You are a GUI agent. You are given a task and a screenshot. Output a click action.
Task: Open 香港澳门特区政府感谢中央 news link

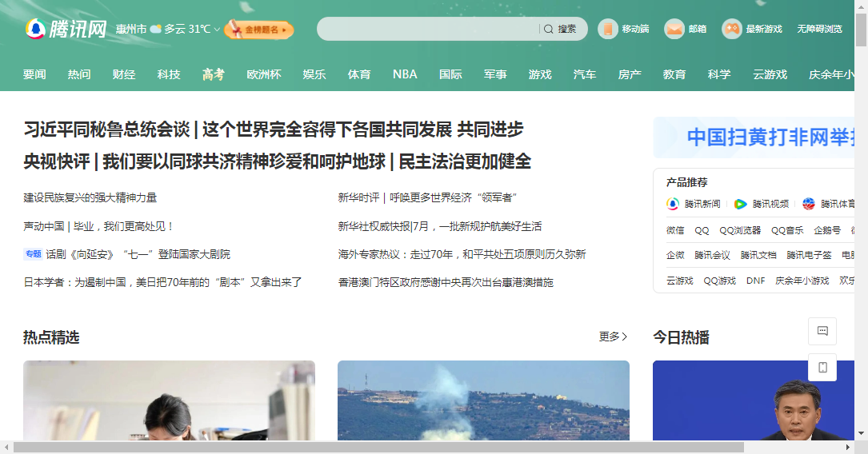coord(446,282)
